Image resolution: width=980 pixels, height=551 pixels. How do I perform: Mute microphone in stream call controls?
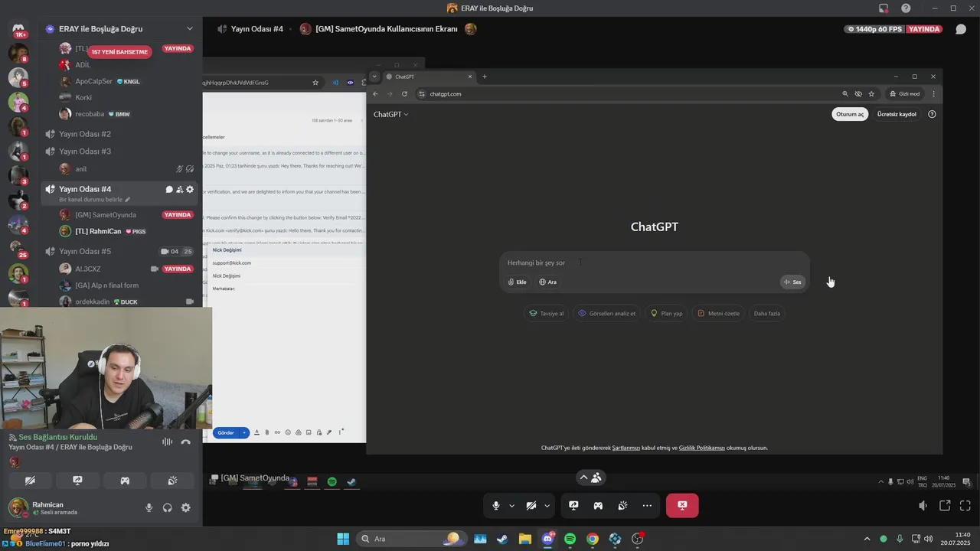coord(496,505)
